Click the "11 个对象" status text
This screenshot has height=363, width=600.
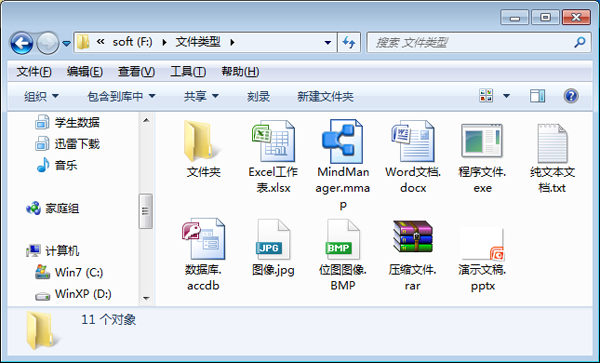tap(108, 319)
